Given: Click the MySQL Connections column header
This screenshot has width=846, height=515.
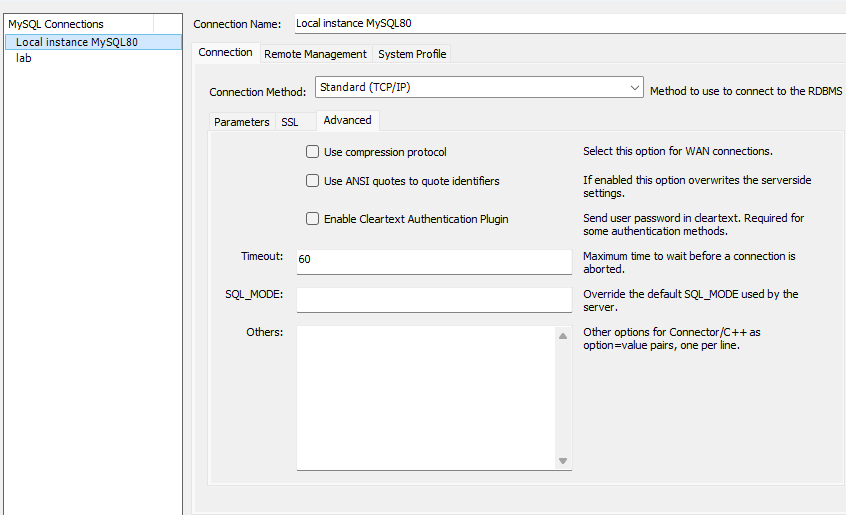Looking at the screenshot, I should pos(80,24).
